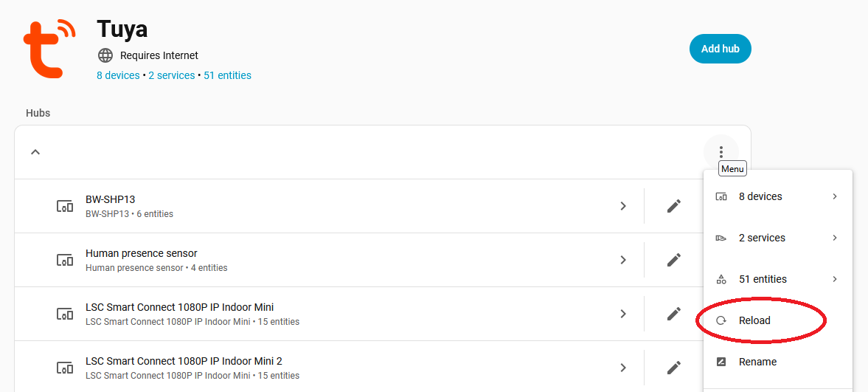This screenshot has height=392, width=868.
Task: Open the 8 devices header link
Action: (118, 75)
